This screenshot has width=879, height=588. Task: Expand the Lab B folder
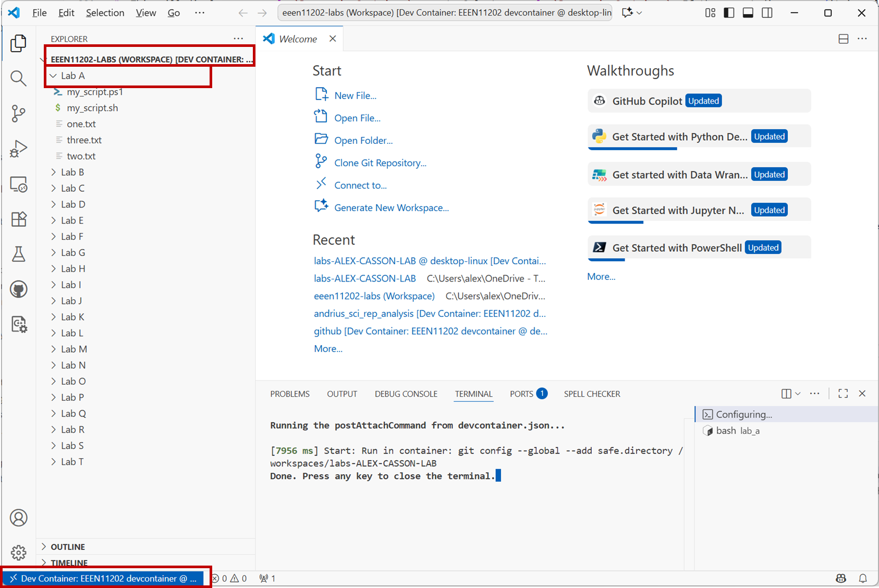point(72,172)
